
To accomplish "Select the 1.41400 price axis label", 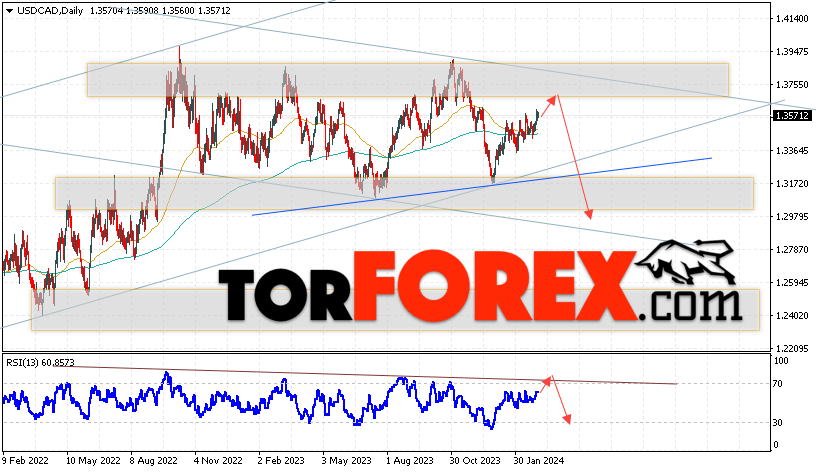I will tap(792, 19).
